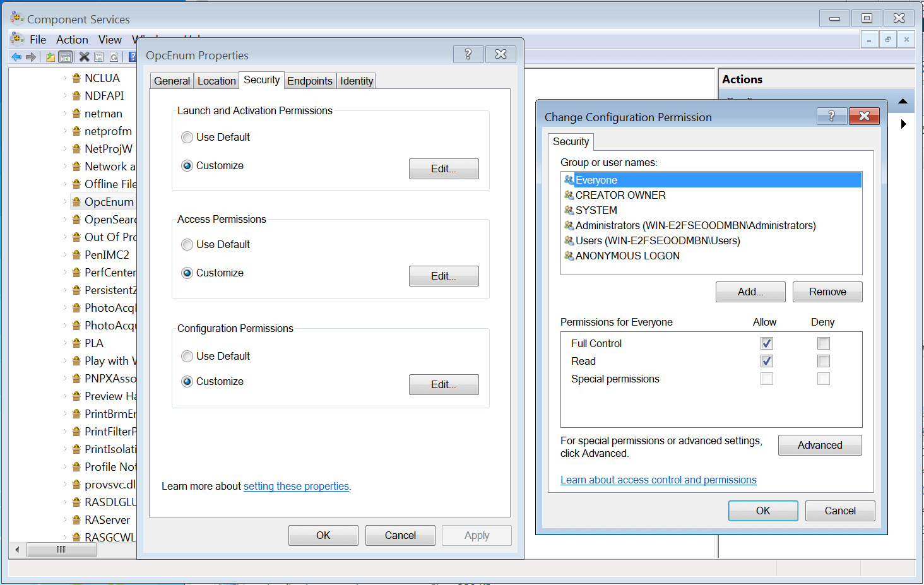Expand the NCLUA tree node
924x585 pixels.
[x=65, y=78]
